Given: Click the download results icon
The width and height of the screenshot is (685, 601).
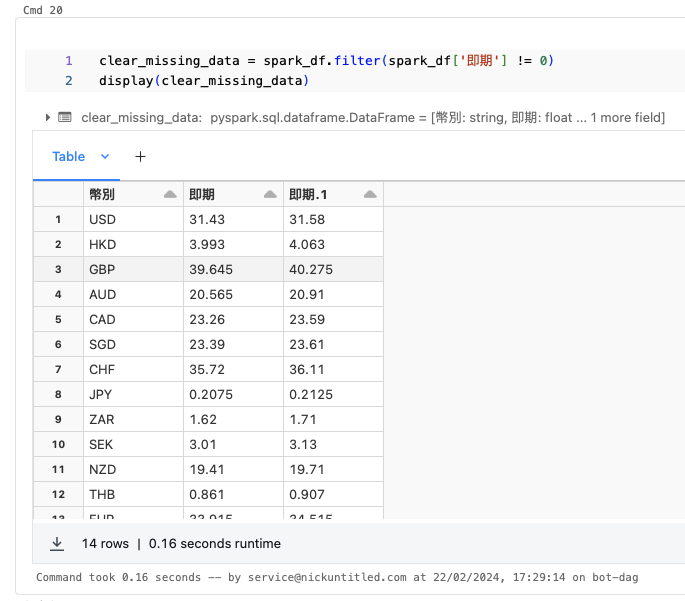Looking at the screenshot, I should tap(58, 543).
